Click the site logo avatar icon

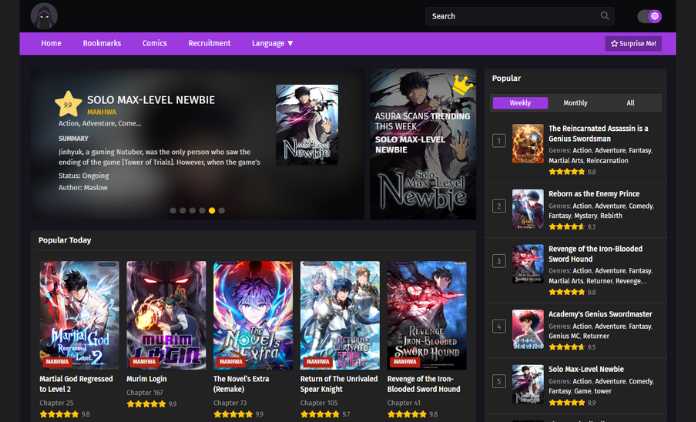click(x=44, y=16)
